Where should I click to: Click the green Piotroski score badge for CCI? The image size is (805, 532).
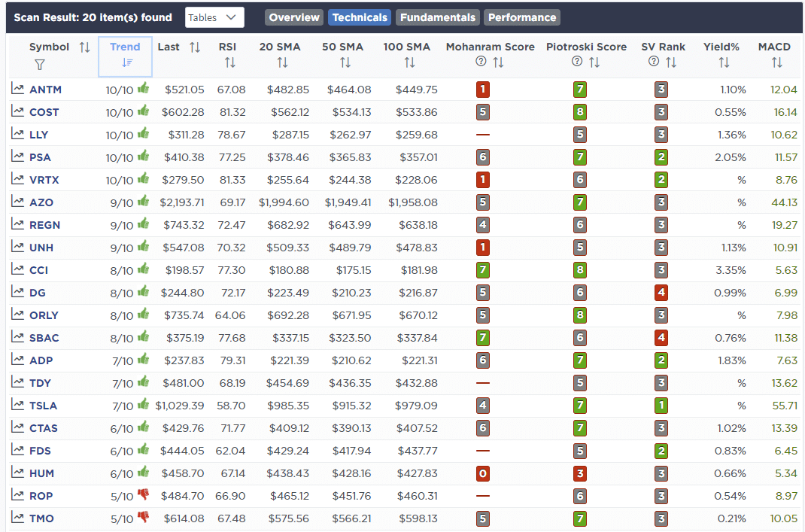580,270
